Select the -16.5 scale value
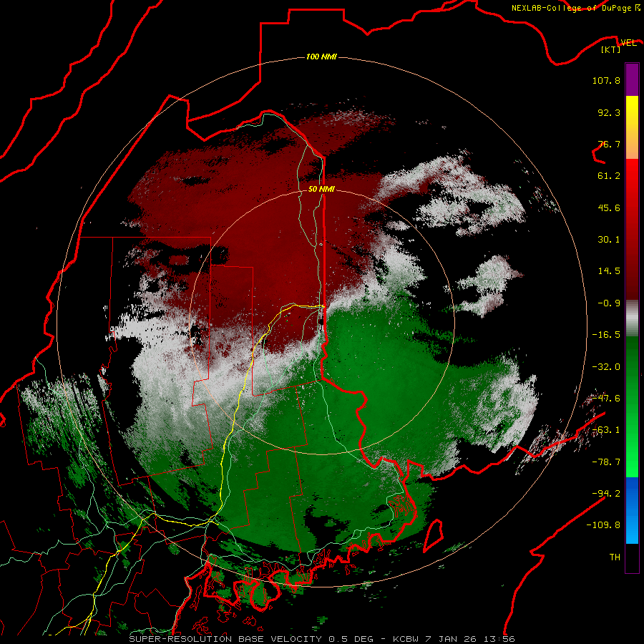The image size is (644, 644). point(606,335)
